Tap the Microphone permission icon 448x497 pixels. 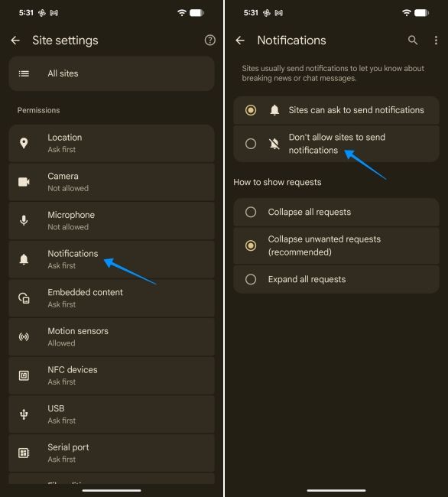coord(24,221)
